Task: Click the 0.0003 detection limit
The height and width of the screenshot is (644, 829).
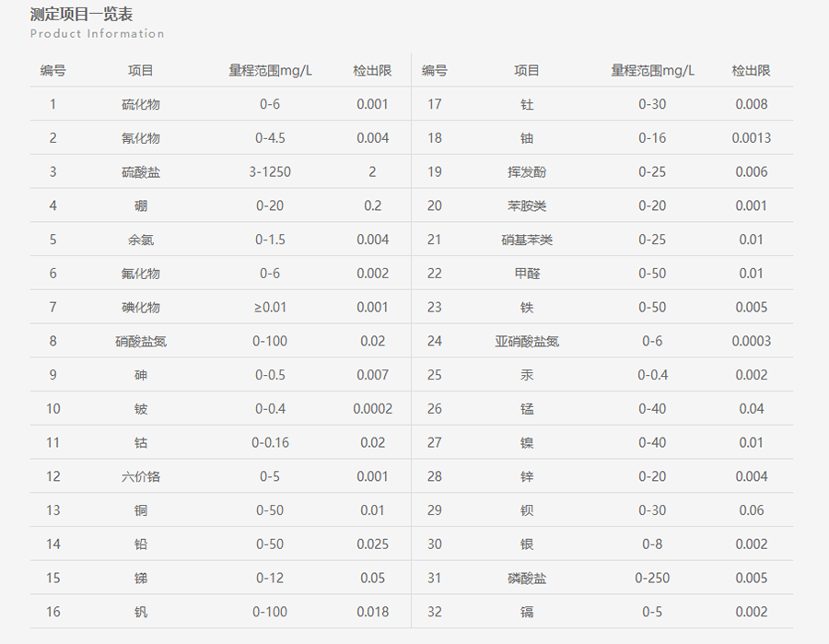Action: point(752,341)
